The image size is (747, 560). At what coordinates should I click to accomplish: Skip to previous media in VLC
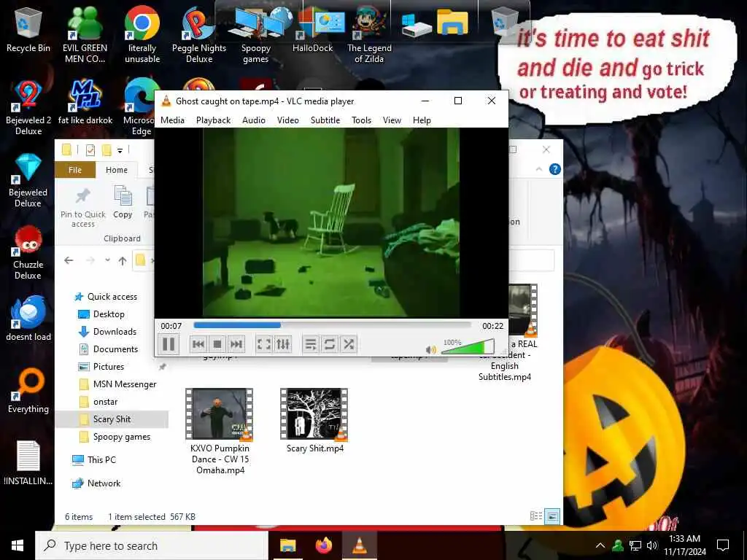point(198,344)
